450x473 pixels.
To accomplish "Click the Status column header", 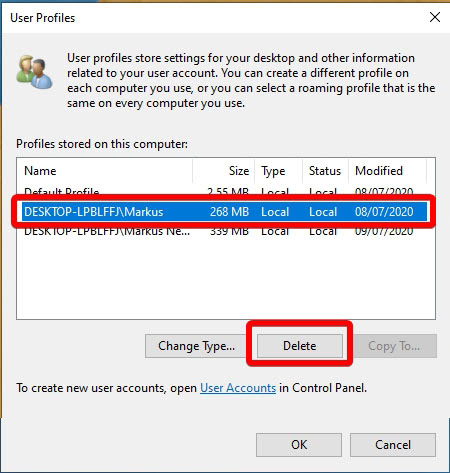I will 325,171.
